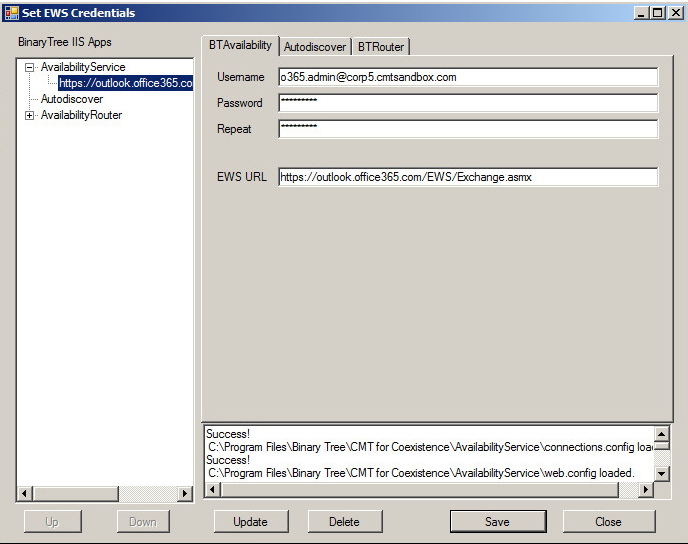Maximize the Set EWS Credentials window
Image resolution: width=688 pixels, height=544 pixels.
click(657, 13)
